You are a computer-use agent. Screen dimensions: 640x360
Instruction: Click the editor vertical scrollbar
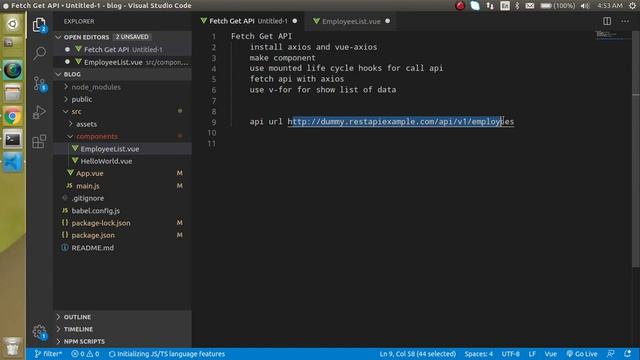pyautogui.click(x=636, y=149)
